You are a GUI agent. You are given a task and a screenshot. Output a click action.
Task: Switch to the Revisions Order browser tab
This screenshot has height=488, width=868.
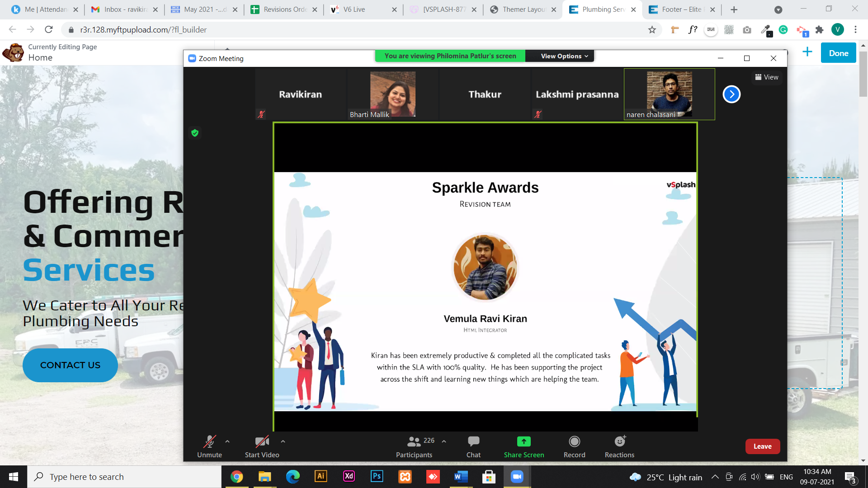(285, 9)
